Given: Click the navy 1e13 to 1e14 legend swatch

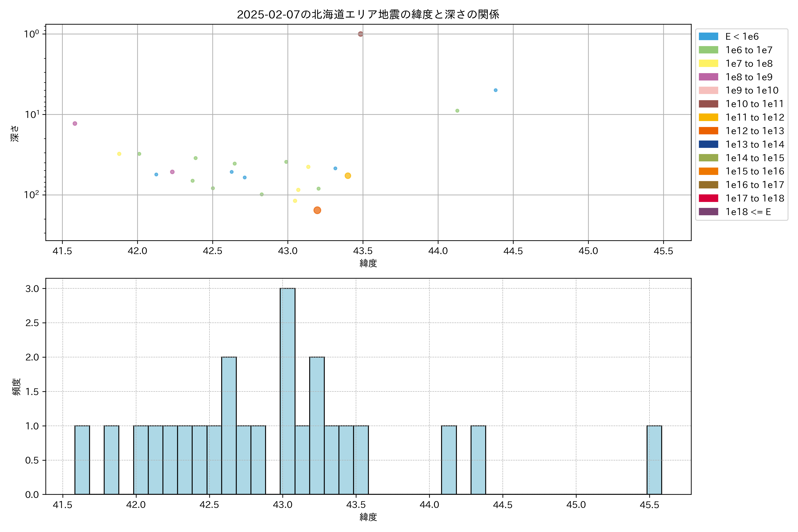Looking at the screenshot, I should [708, 144].
